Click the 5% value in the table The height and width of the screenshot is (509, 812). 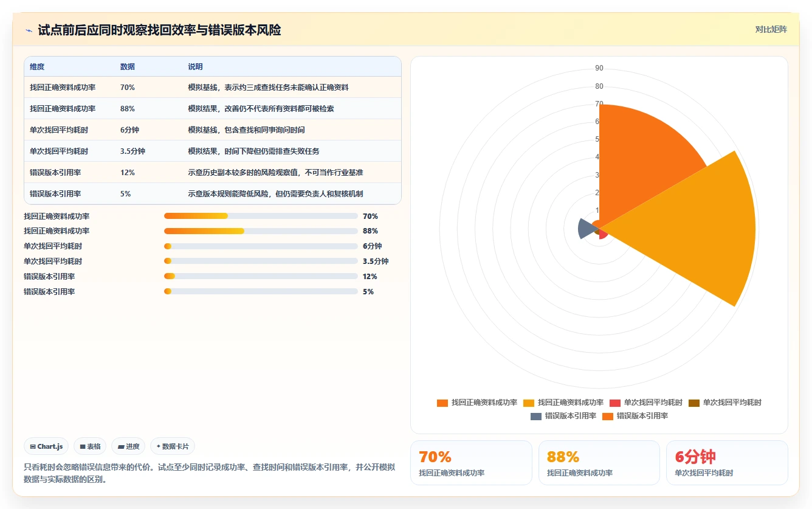125,194
